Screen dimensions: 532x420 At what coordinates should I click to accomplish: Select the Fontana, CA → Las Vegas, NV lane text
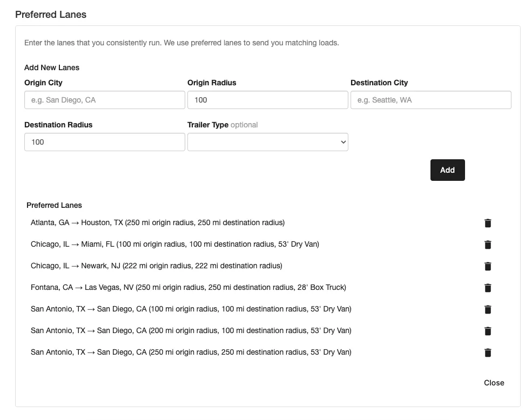coord(188,287)
